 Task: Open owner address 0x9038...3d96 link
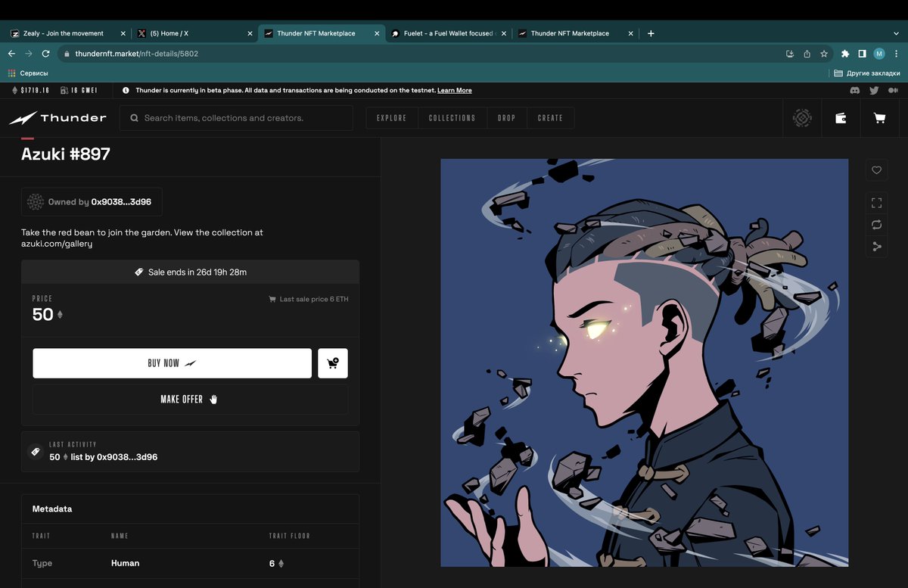point(121,202)
